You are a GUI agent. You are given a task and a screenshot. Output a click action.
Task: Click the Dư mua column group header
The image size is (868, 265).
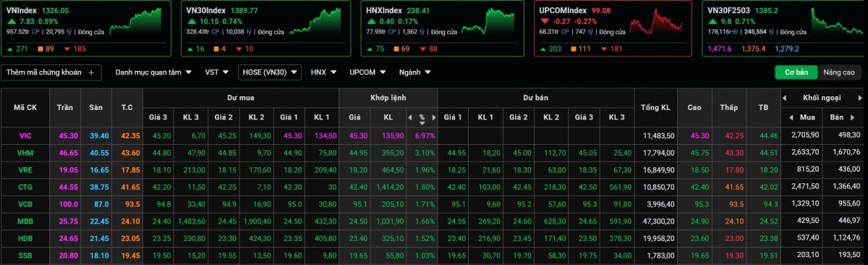click(x=241, y=97)
